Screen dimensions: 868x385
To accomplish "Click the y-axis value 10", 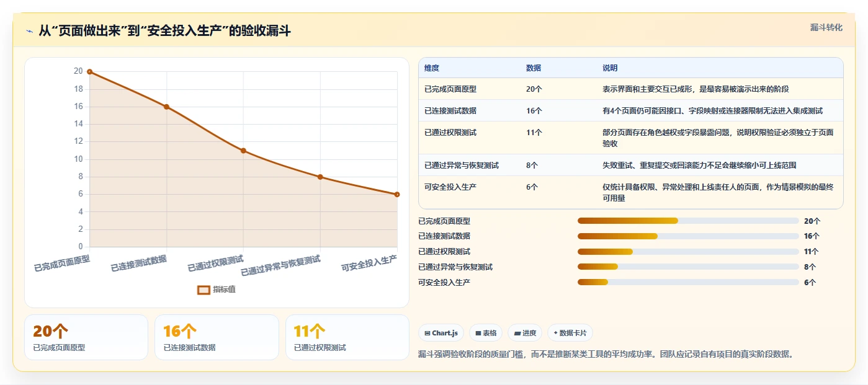I will pos(78,159).
